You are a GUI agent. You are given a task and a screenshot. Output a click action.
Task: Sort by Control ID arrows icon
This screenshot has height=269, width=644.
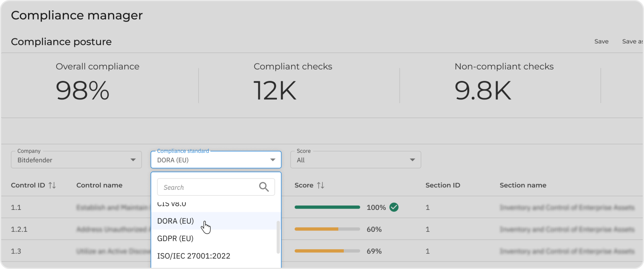tap(52, 185)
